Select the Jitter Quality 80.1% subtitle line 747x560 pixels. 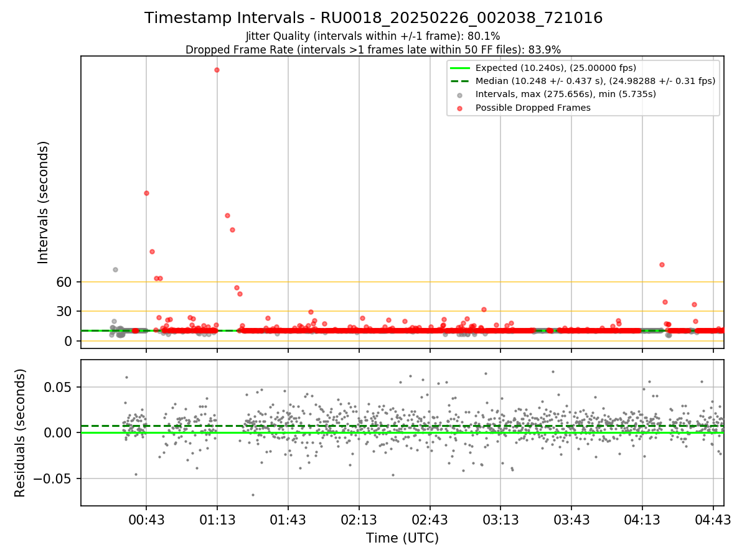coord(374,36)
